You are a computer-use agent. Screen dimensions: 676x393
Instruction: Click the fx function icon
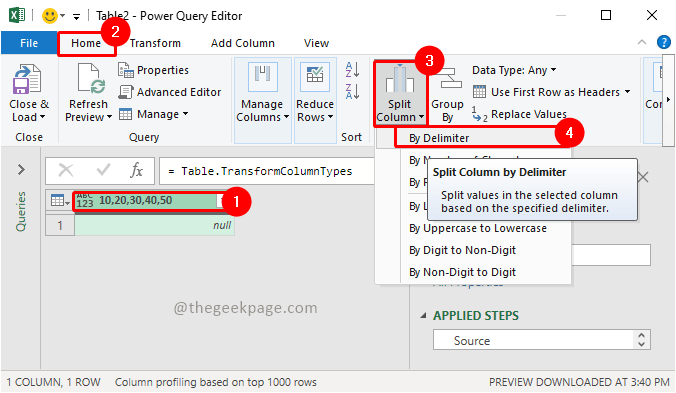click(136, 170)
